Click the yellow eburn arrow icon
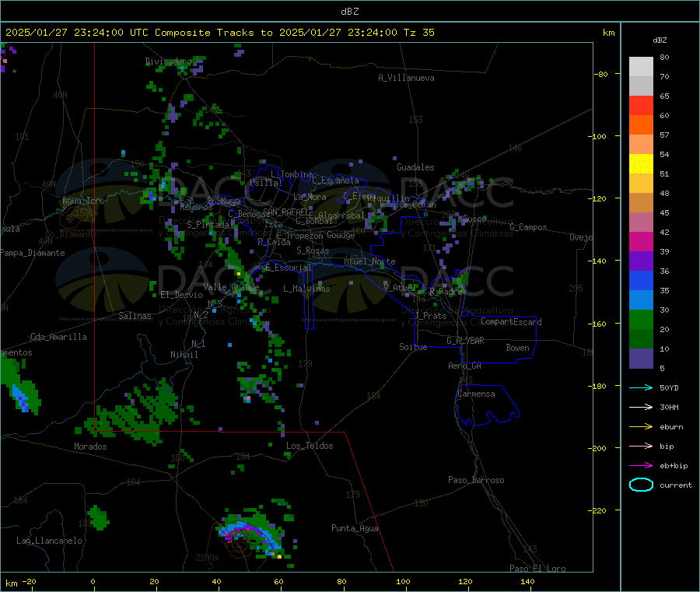Screen dimensions: 700x592 point(641,427)
